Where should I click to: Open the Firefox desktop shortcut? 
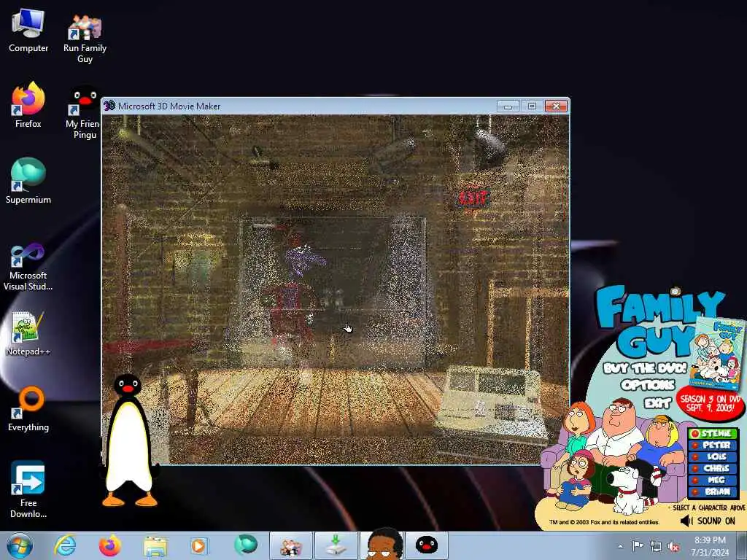28,105
